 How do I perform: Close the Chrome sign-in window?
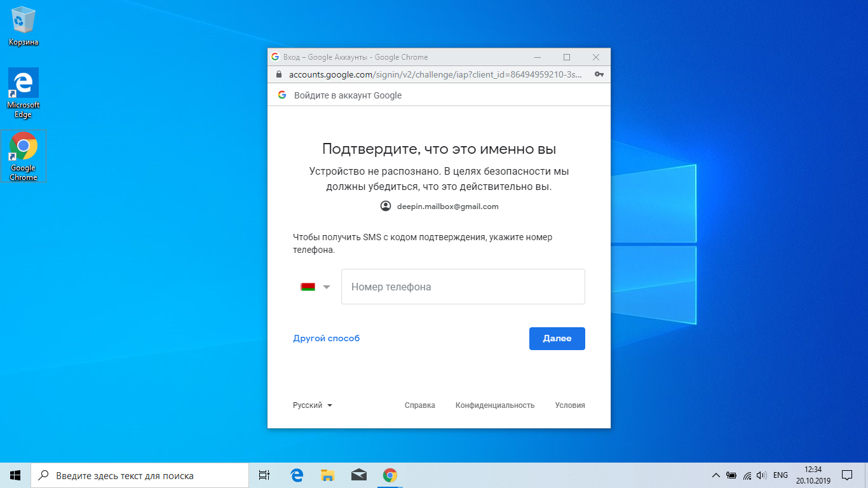tap(596, 57)
